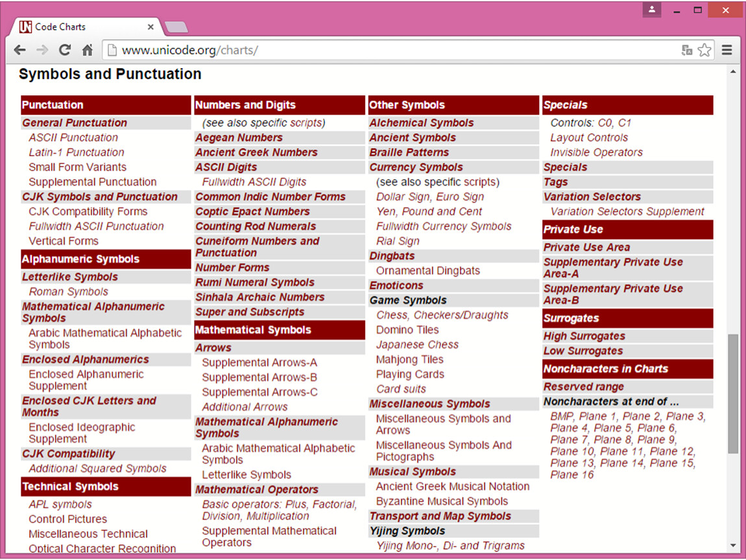Open Supplemental Arrows-B chart
Viewport: 746px width, 560px height.
259,377
